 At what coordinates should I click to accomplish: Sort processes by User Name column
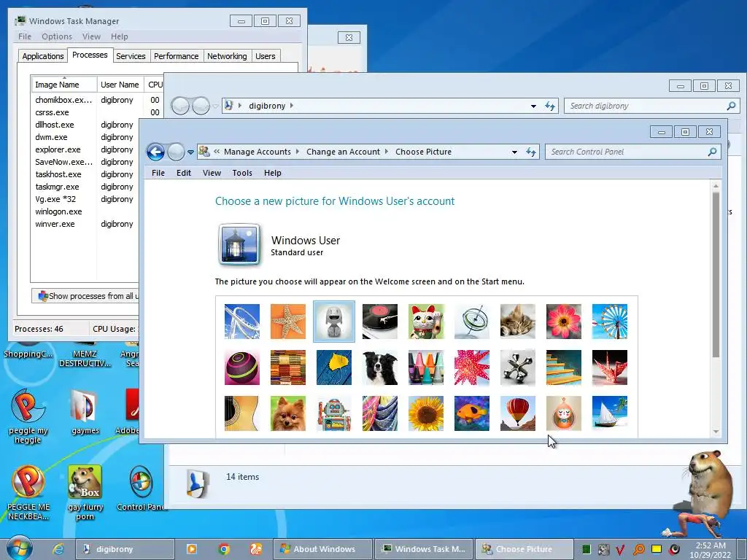coord(120,85)
